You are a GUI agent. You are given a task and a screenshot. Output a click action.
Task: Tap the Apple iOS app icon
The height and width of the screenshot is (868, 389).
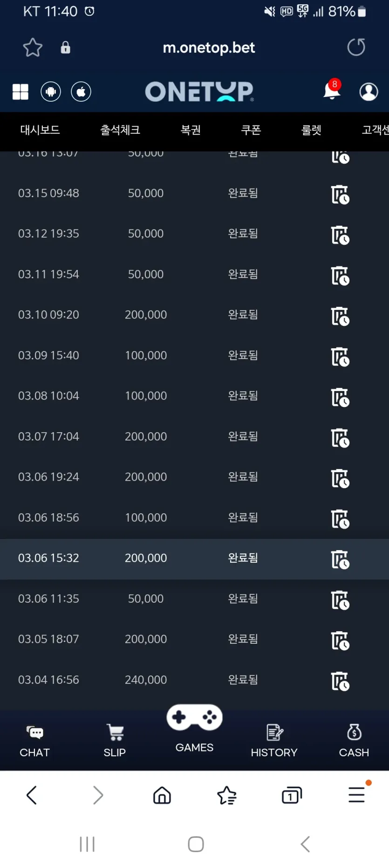pyautogui.click(x=81, y=91)
